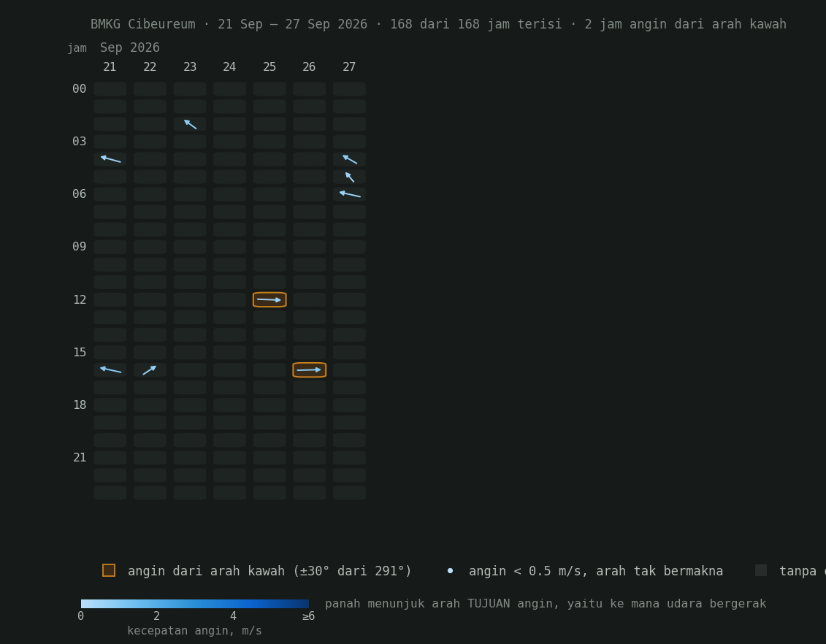
Task: Select the day column header '22'
Action: [x=150, y=67]
